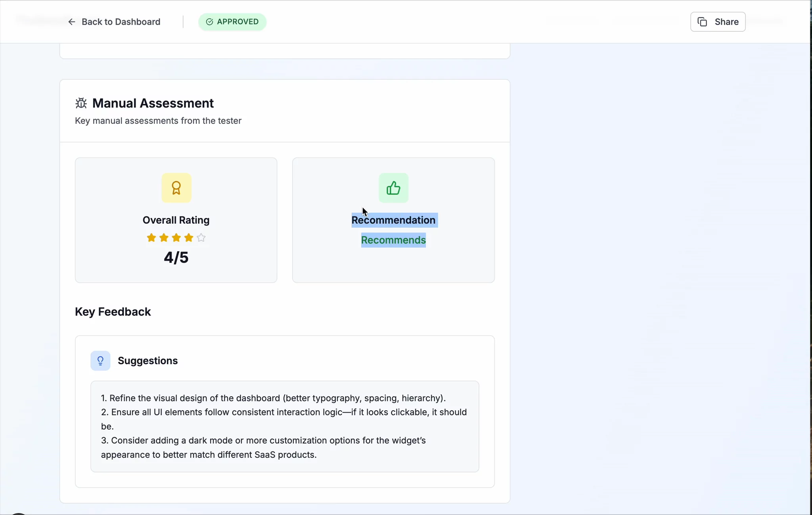Image resolution: width=812 pixels, height=515 pixels.
Task: Click the award ribbon rating icon
Action: click(176, 188)
